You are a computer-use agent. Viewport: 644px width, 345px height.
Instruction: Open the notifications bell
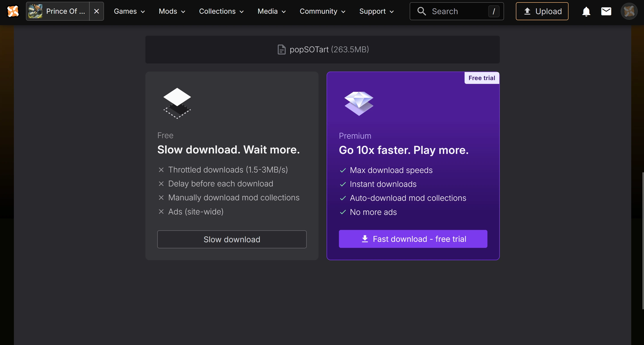[586, 11]
